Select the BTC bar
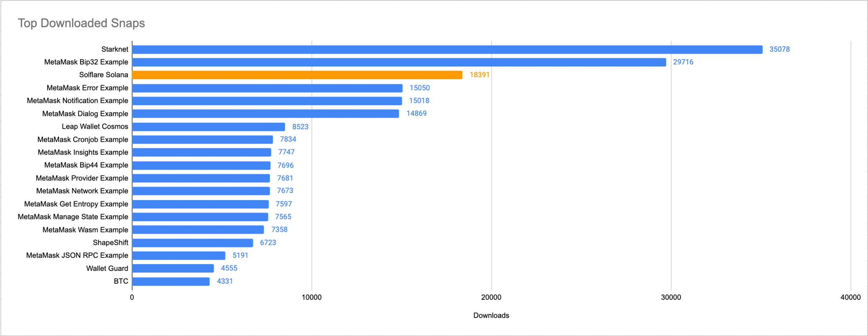This screenshot has height=336, width=868. point(171,282)
